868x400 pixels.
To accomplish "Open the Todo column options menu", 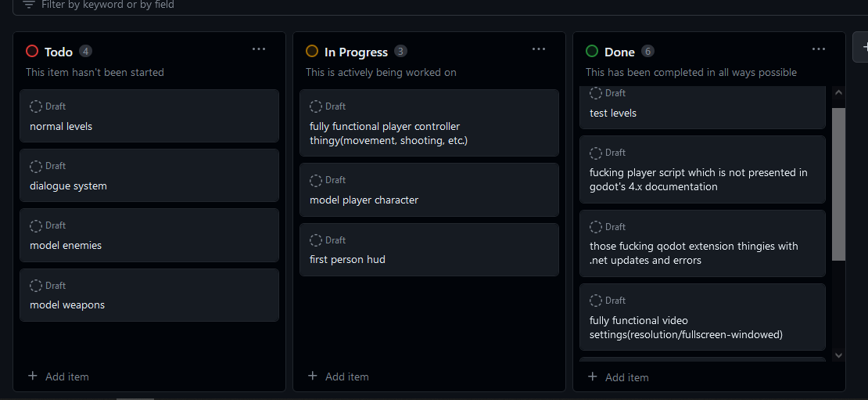I will (259, 49).
